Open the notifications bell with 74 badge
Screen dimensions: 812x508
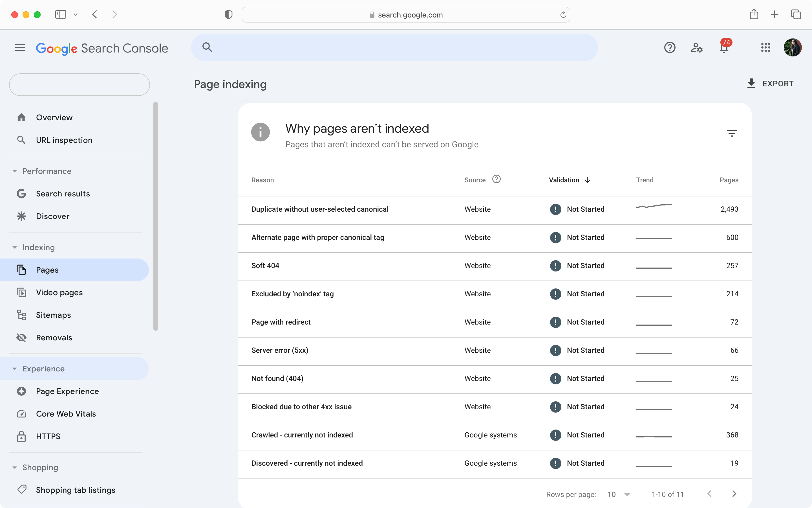pyautogui.click(x=725, y=46)
